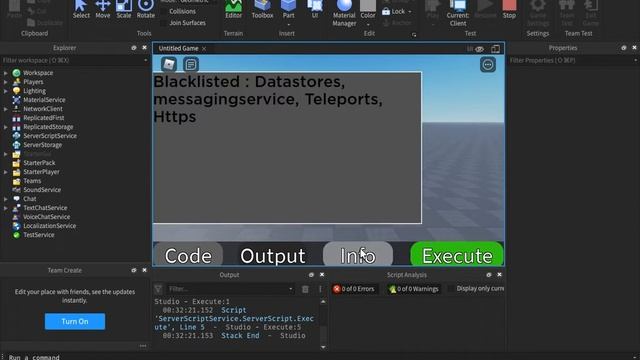Click Turn On for Team Create
This screenshot has height=360, width=640.
75,322
